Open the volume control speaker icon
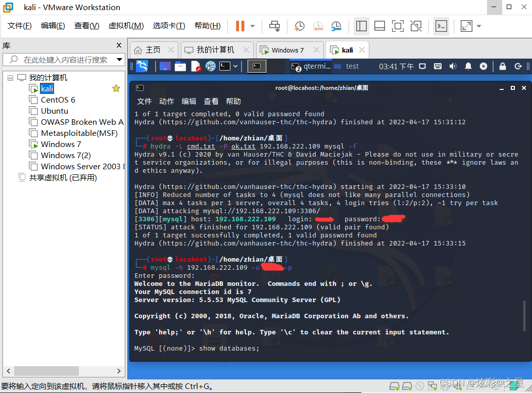This screenshot has height=393, width=532. pos(453,66)
